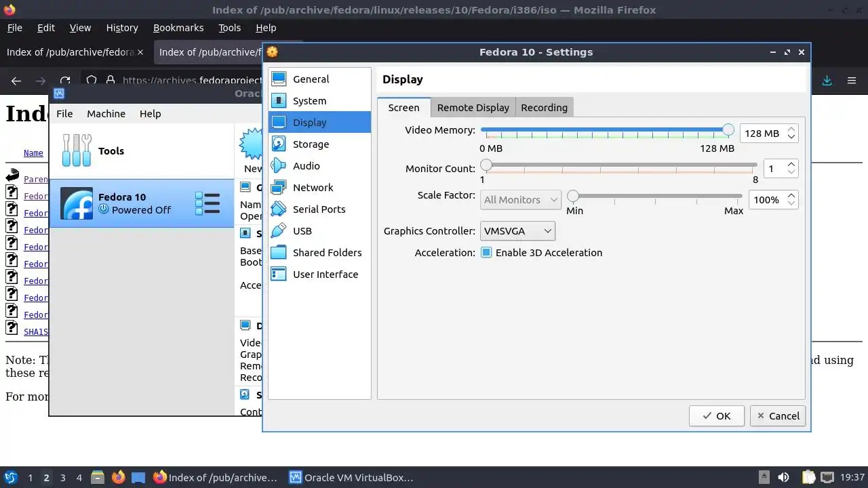Click Firefox reload page icon
This screenshot has width=868, height=488.
(64, 81)
